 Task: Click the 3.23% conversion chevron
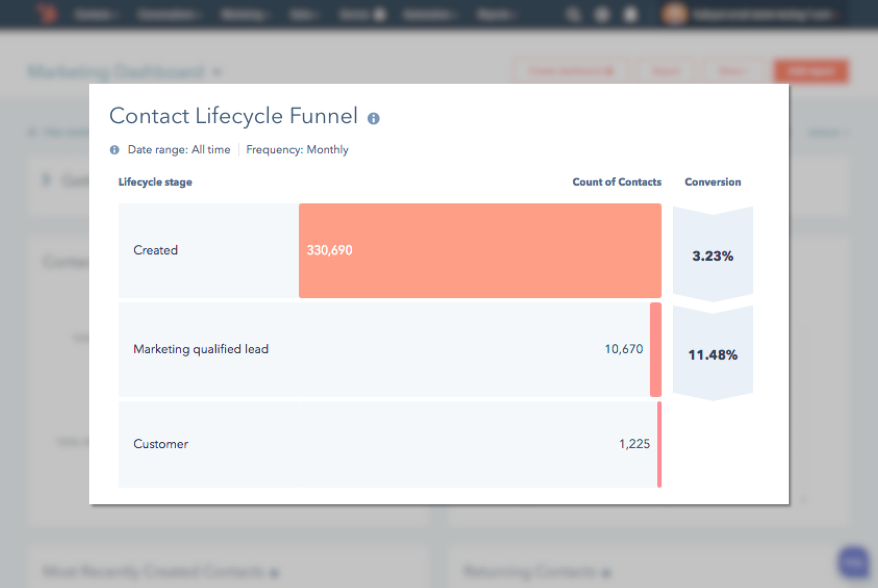click(713, 256)
